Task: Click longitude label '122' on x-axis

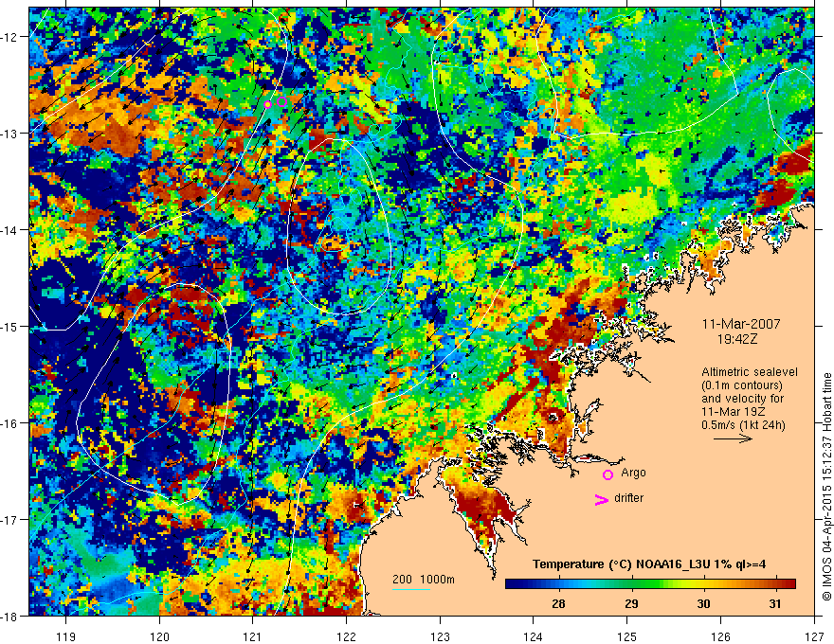Action: tap(346, 636)
